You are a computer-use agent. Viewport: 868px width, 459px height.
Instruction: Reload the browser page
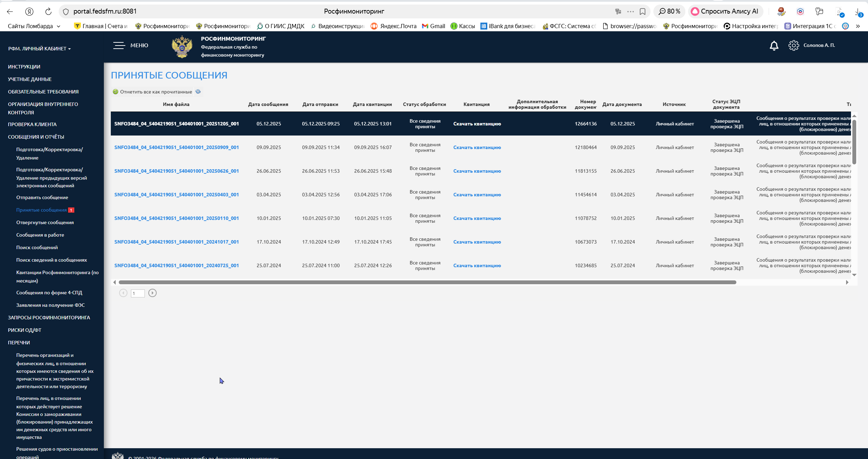click(48, 11)
